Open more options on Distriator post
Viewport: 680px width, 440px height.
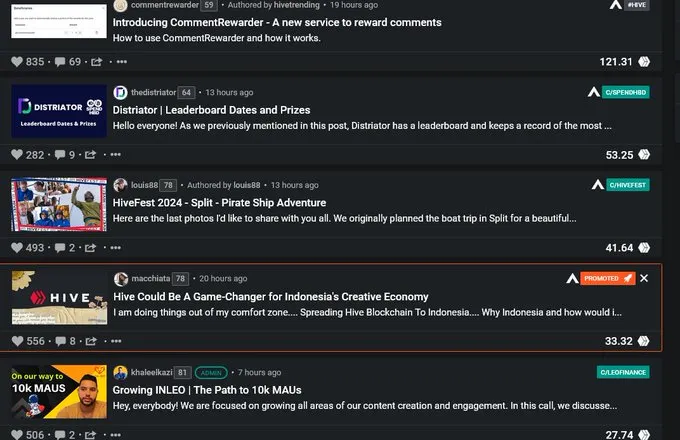[115, 154]
